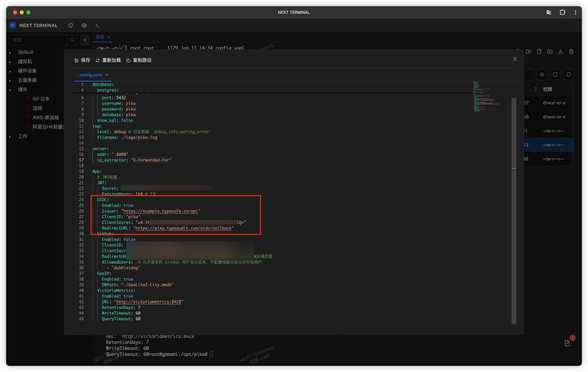
Task: Switch to the config.yaml editor tab
Action: [90, 75]
